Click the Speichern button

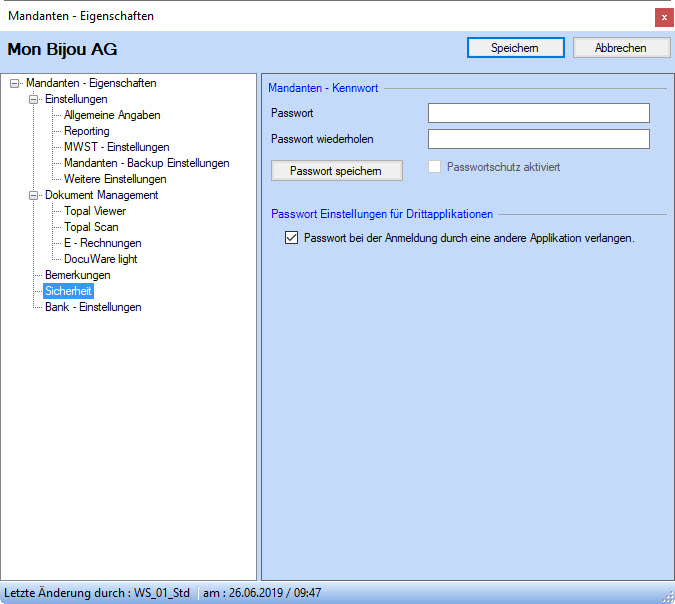(515, 48)
